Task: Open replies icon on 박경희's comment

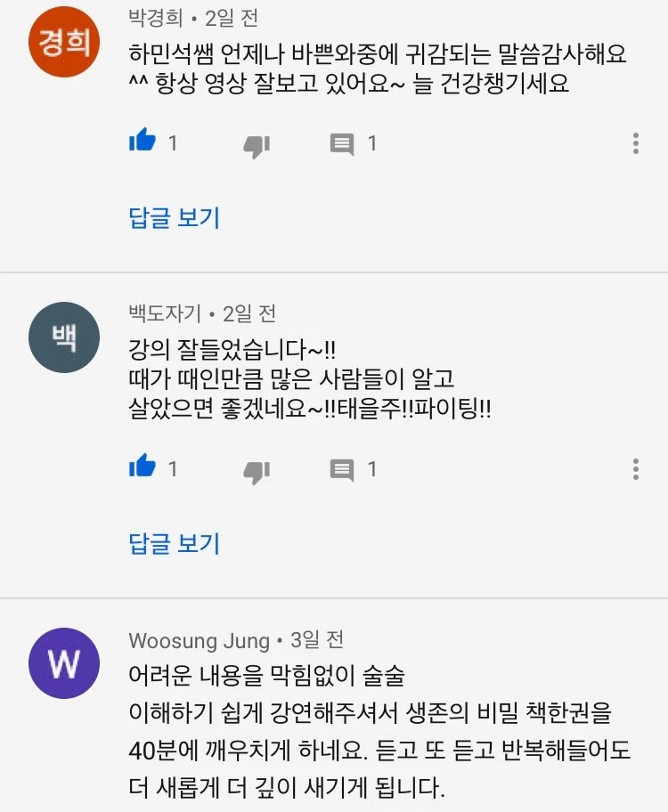Action: coord(342,144)
